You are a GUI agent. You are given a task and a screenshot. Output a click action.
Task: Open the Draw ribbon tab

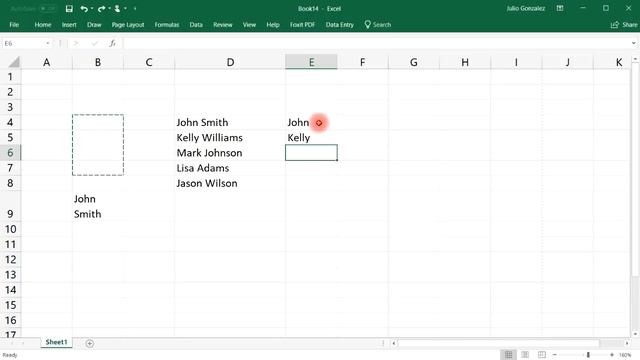(94, 24)
